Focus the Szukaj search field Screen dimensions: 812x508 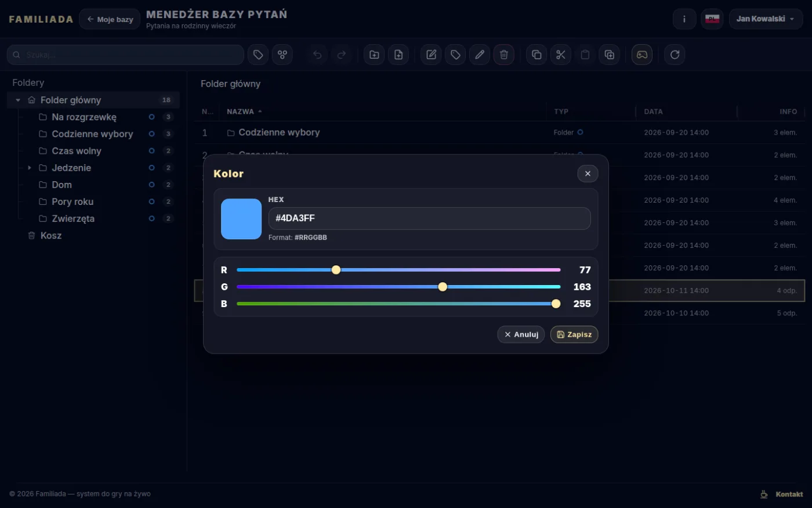coord(125,55)
